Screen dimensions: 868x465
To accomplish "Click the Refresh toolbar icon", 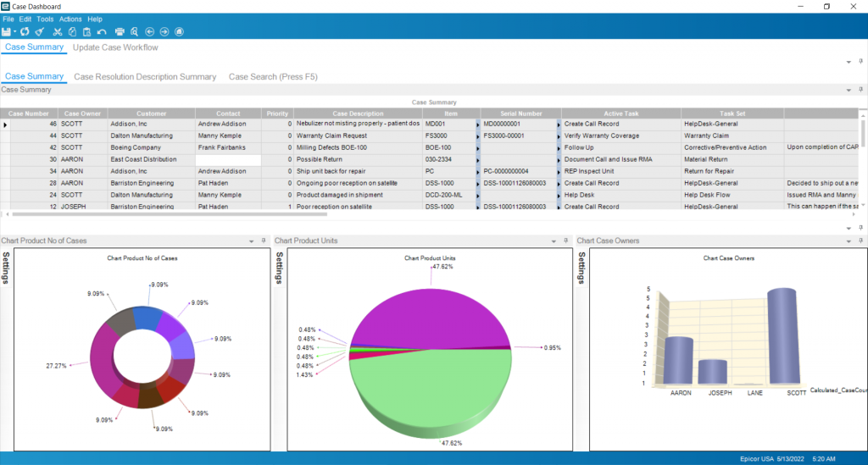I will coord(25,32).
